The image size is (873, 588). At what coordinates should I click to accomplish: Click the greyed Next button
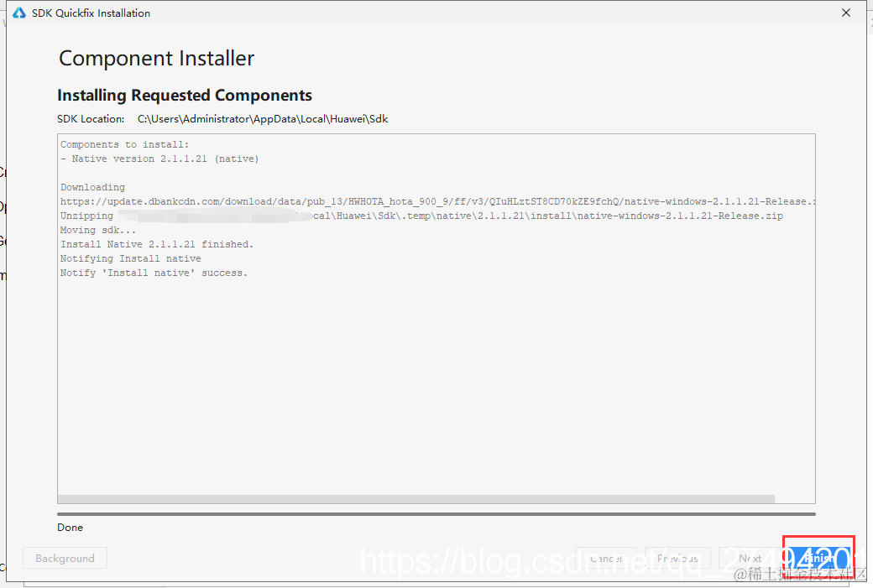click(750, 558)
